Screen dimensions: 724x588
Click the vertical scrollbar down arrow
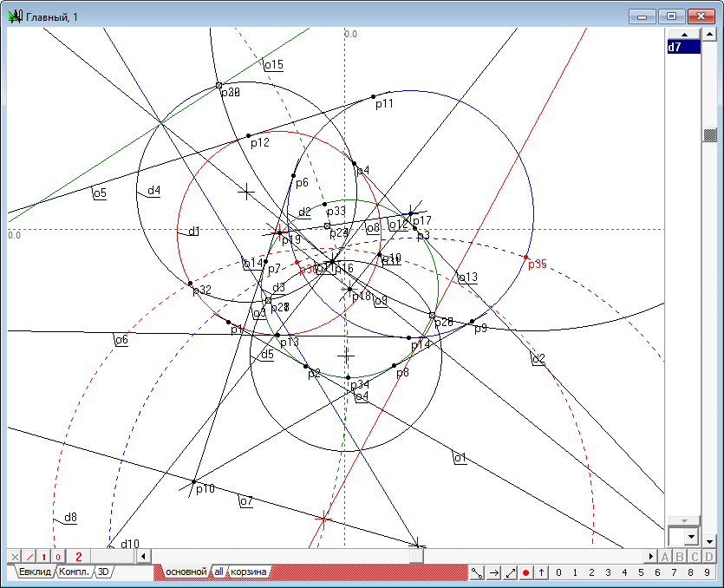pos(709,541)
